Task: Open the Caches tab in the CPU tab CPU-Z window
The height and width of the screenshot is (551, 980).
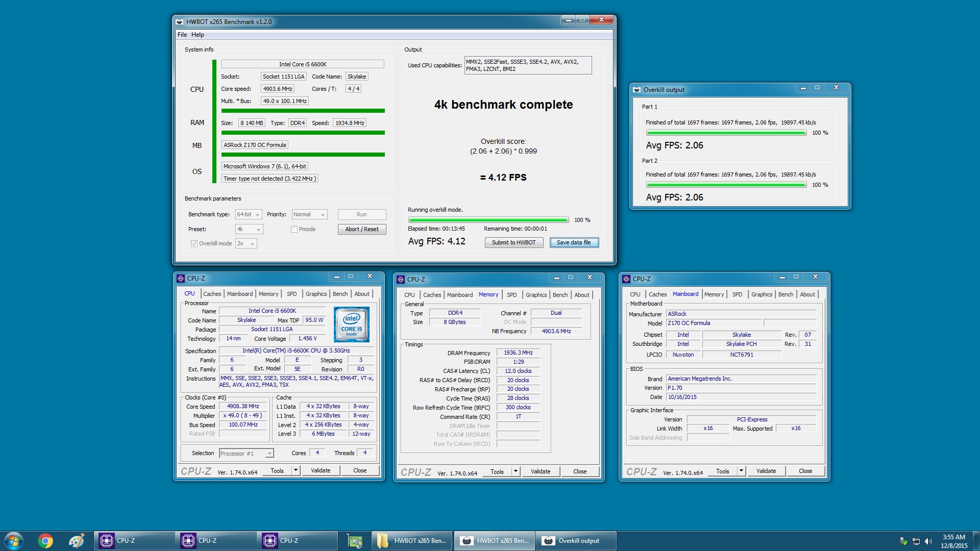Action: pyautogui.click(x=212, y=294)
